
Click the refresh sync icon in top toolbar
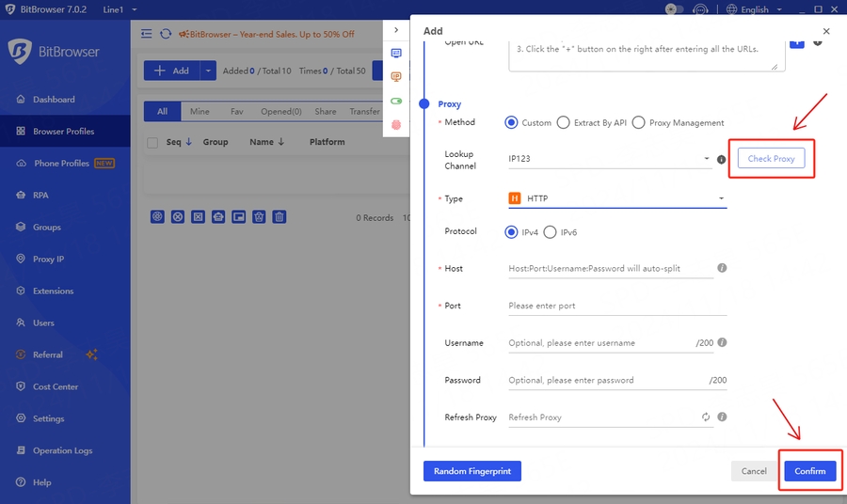point(166,34)
